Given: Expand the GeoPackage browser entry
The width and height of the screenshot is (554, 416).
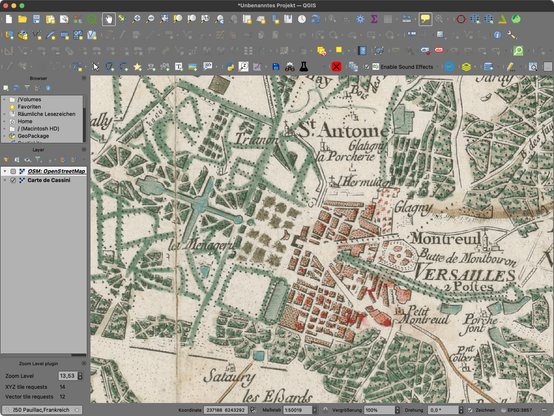Looking at the screenshot, I should coord(5,136).
